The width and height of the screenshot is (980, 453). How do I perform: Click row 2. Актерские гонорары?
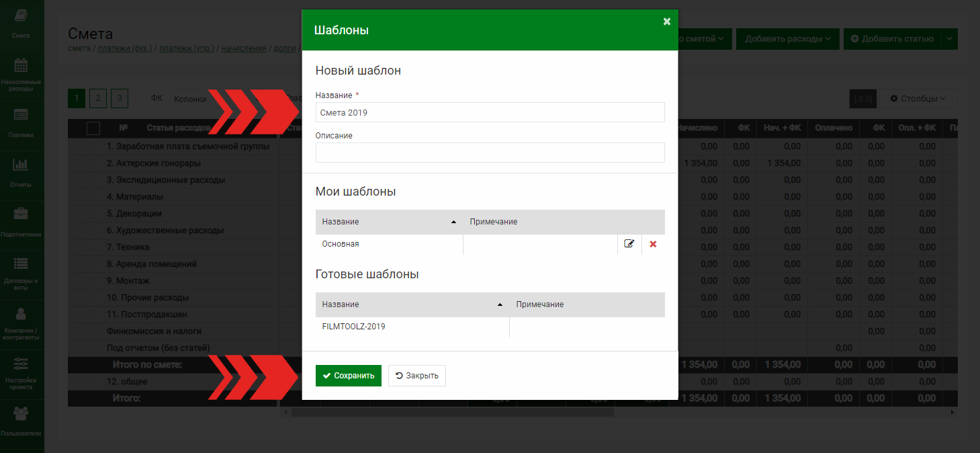tap(154, 163)
